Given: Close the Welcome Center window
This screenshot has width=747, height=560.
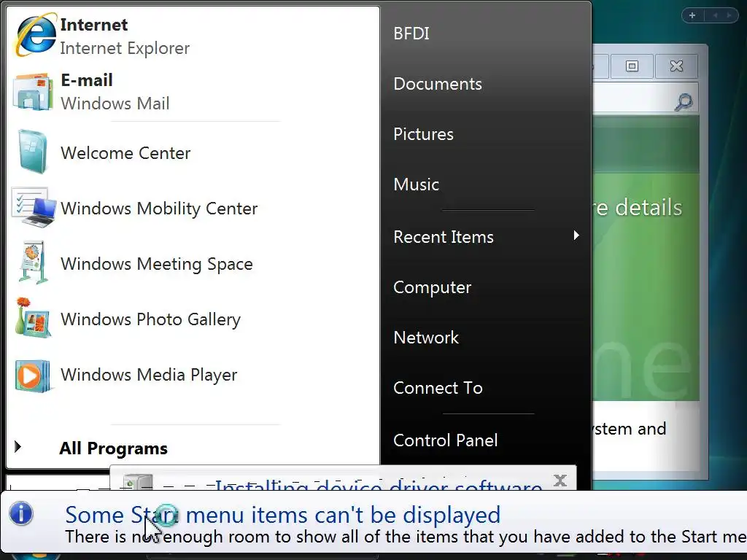Looking at the screenshot, I should click(x=676, y=66).
